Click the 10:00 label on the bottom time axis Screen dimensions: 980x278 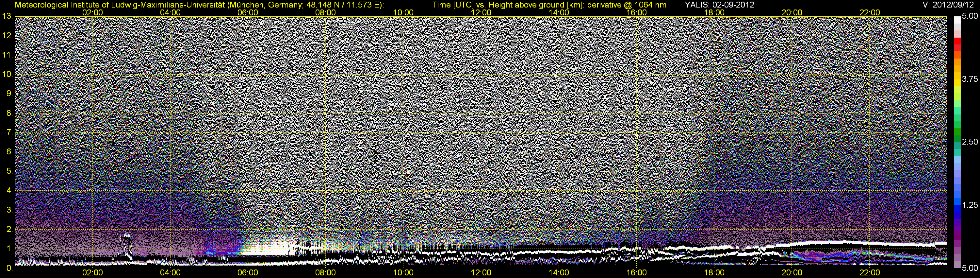pos(403,273)
